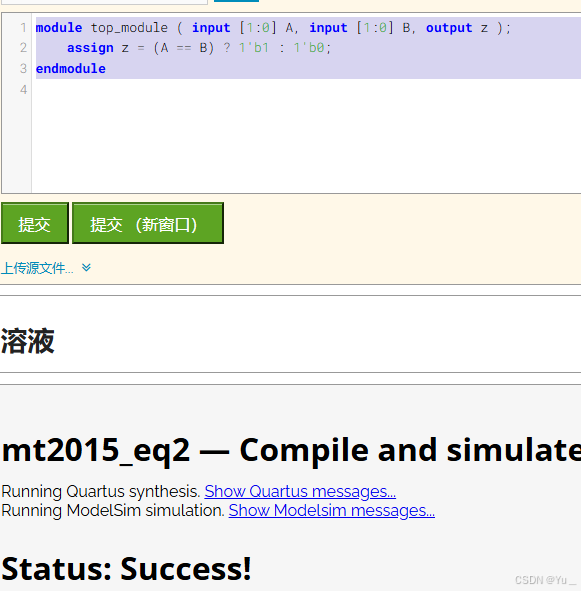Image resolution: width=581 pixels, height=591 pixels.
Task: Click line number 2 in the gutter
Action: tap(23, 48)
